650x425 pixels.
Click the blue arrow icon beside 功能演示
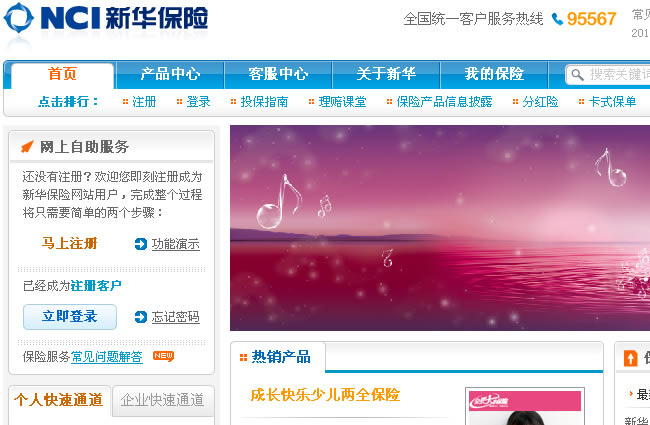(x=141, y=244)
